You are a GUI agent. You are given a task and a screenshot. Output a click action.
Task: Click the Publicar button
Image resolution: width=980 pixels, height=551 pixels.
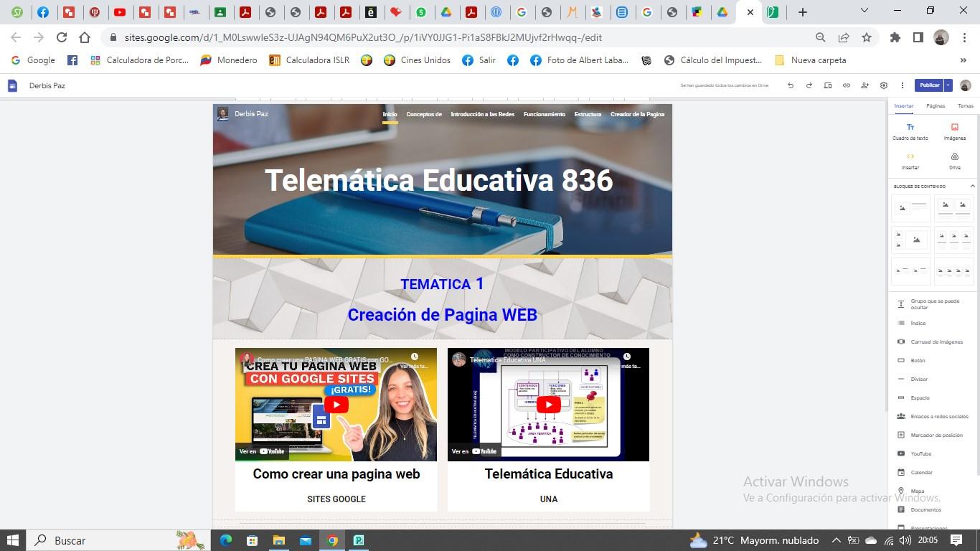point(929,85)
